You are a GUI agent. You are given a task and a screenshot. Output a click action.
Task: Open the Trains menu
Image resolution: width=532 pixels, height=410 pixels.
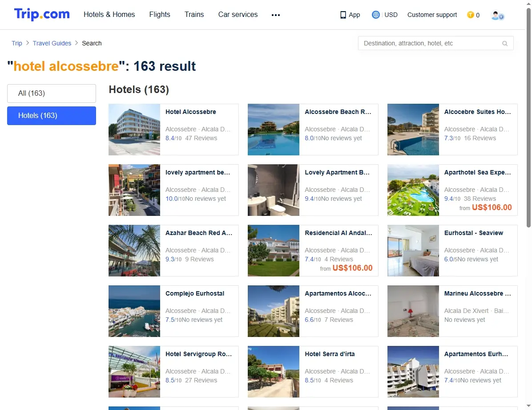[194, 15]
